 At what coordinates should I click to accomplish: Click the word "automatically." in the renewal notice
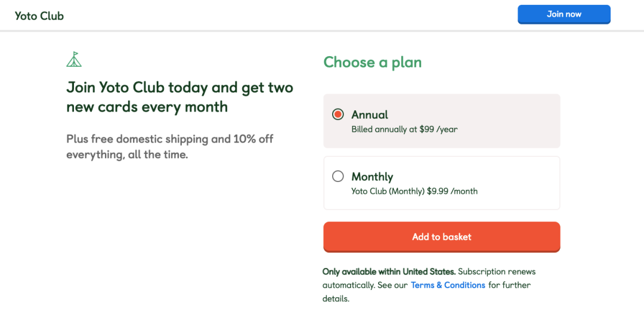click(x=348, y=285)
